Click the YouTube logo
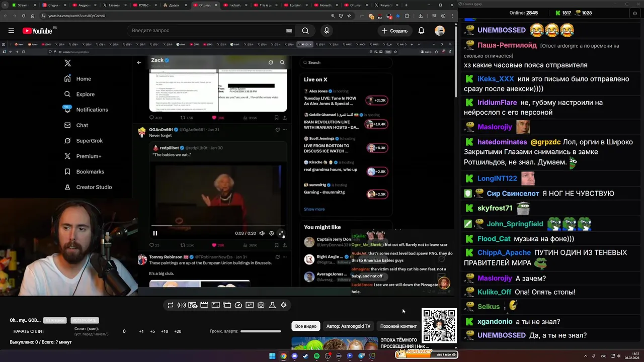The width and height of the screenshot is (644, 362). (x=38, y=31)
